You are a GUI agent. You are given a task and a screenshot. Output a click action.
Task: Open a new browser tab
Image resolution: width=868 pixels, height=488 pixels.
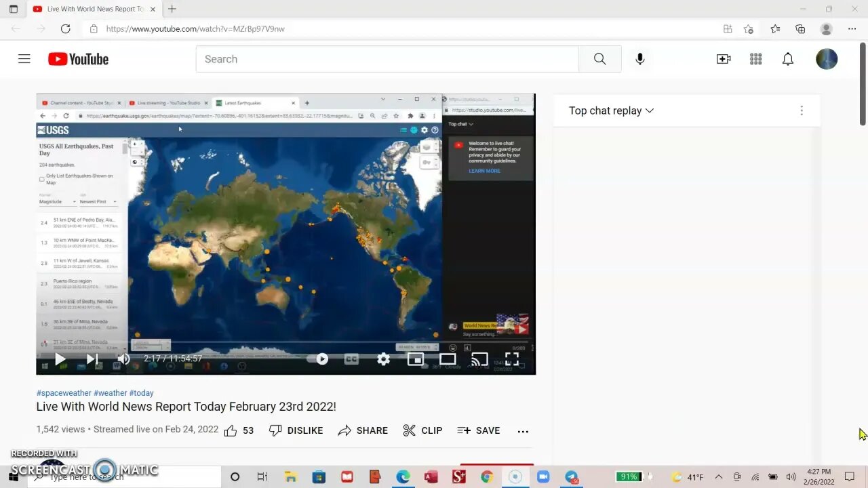[172, 9]
